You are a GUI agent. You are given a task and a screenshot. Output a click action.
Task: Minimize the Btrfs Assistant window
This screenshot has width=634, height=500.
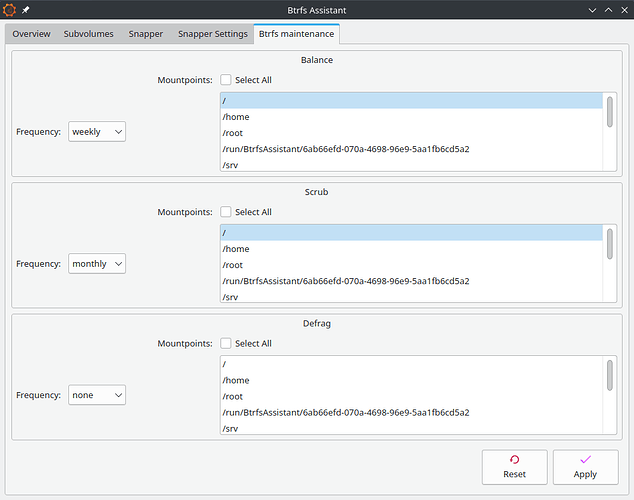point(592,10)
